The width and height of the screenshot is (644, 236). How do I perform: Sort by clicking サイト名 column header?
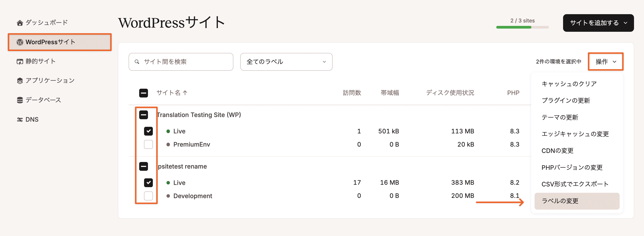point(172,93)
